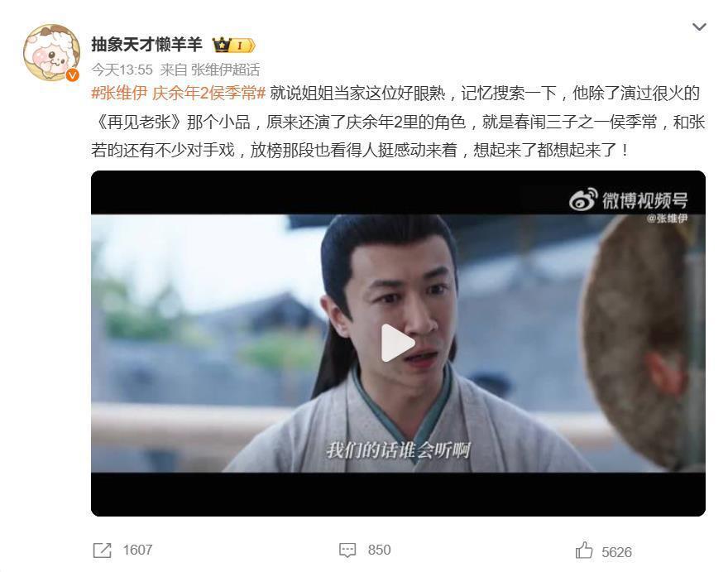Click the post timestamp 今天13:55

point(122,70)
